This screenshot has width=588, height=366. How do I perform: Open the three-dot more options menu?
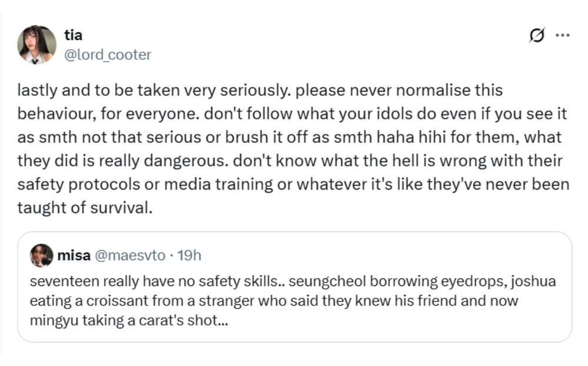click(x=563, y=36)
